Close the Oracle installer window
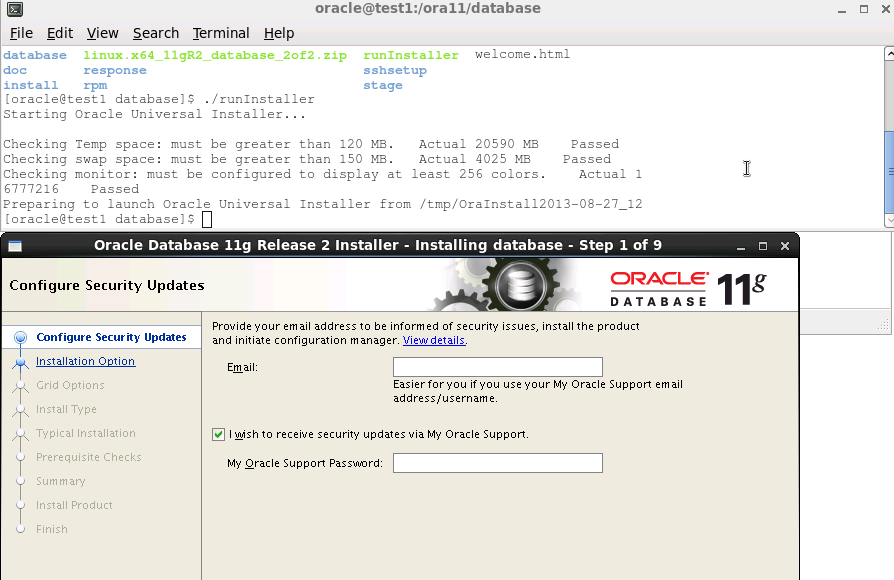 [785, 246]
